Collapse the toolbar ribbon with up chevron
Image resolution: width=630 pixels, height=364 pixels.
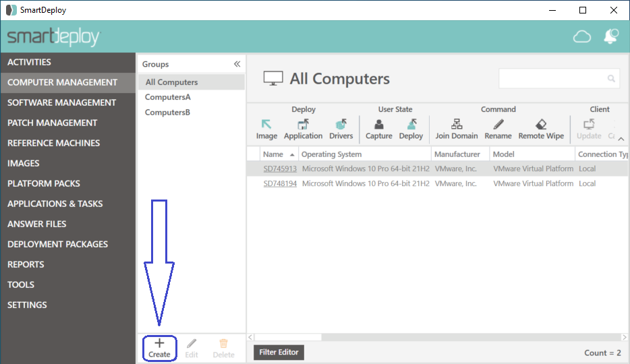tap(621, 139)
